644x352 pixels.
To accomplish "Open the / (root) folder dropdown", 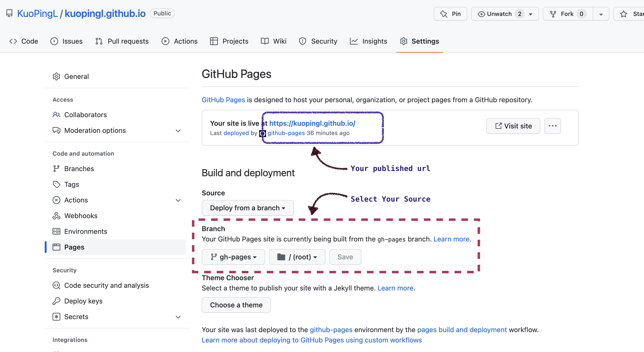I will pos(297,257).
